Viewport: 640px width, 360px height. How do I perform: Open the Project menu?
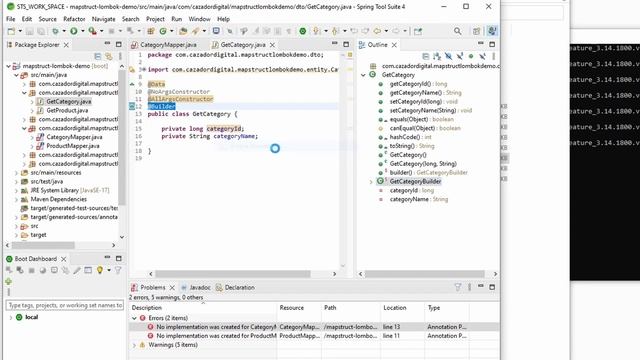coord(155,19)
